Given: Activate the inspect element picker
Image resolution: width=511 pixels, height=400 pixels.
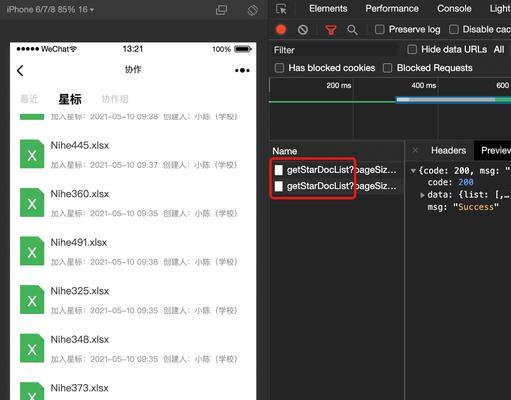Looking at the screenshot, I should point(281,9).
